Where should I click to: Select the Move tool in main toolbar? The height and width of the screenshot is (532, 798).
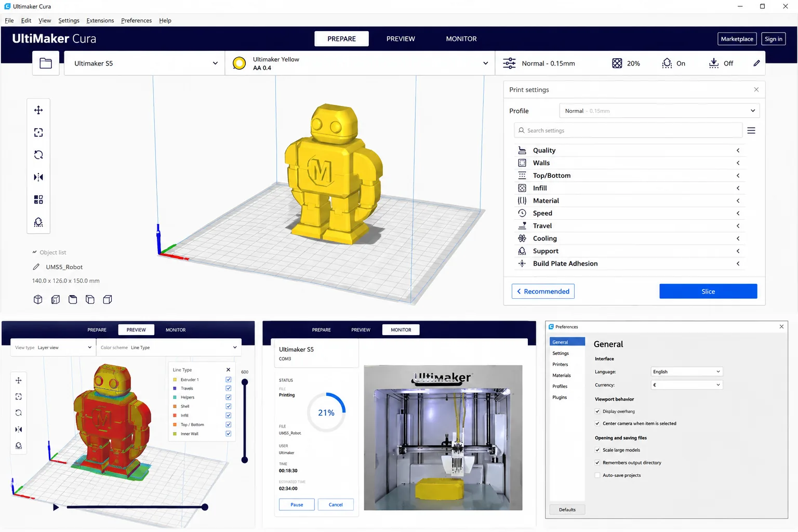(x=38, y=110)
